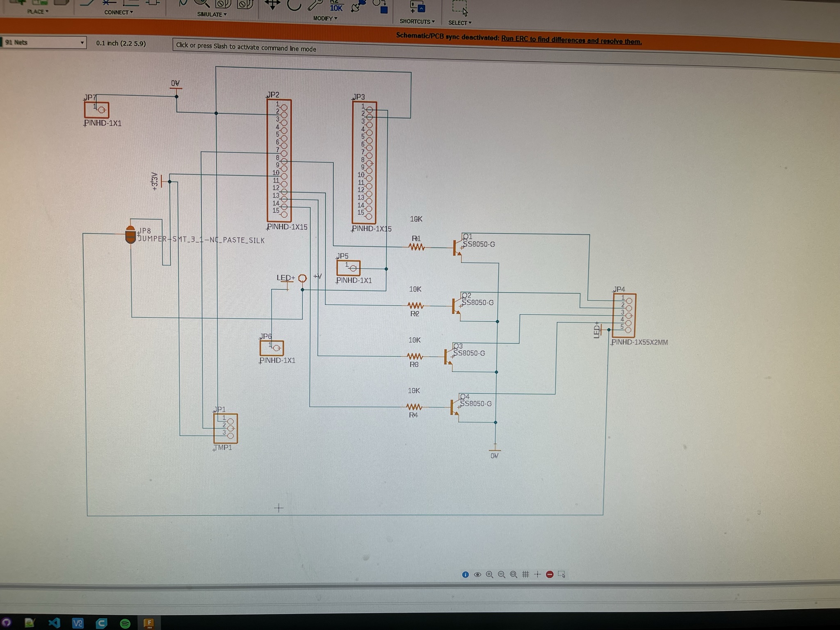Expand the SHORTCUTS dropdown menu
Viewport: 840px width, 630px height.
click(417, 21)
